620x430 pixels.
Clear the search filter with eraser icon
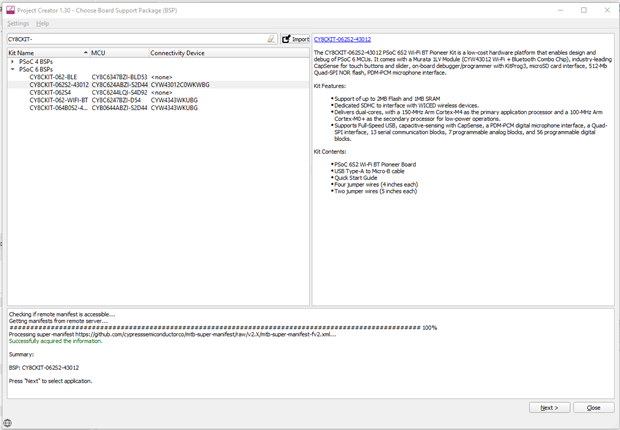pos(271,39)
